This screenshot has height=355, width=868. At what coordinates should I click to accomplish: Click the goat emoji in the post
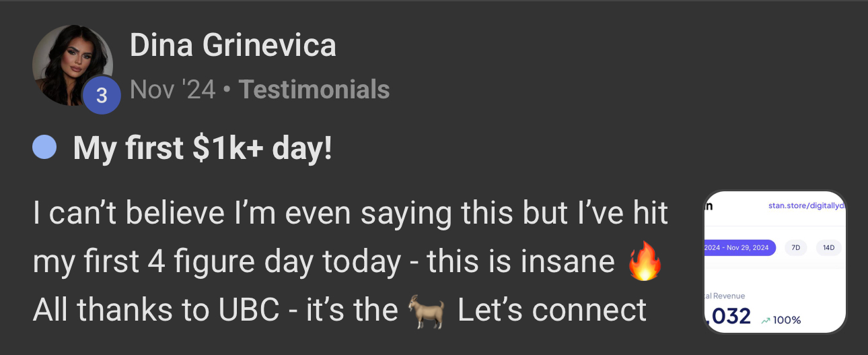click(x=427, y=311)
